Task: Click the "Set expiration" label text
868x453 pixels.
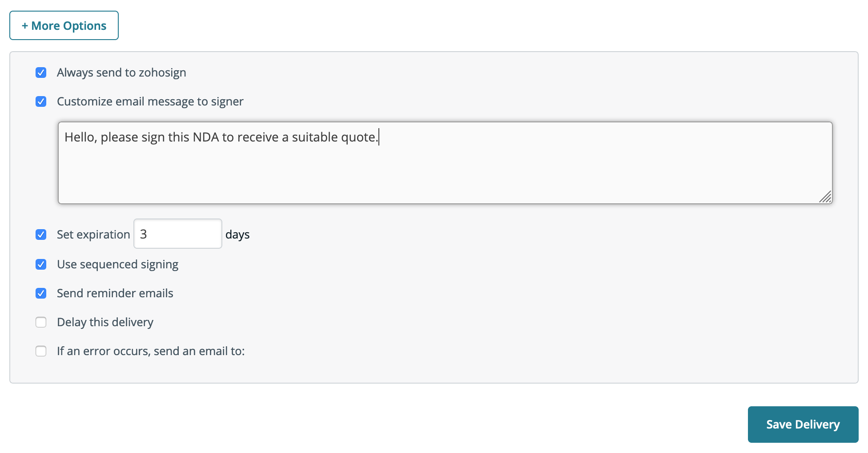Action: coord(93,235)
